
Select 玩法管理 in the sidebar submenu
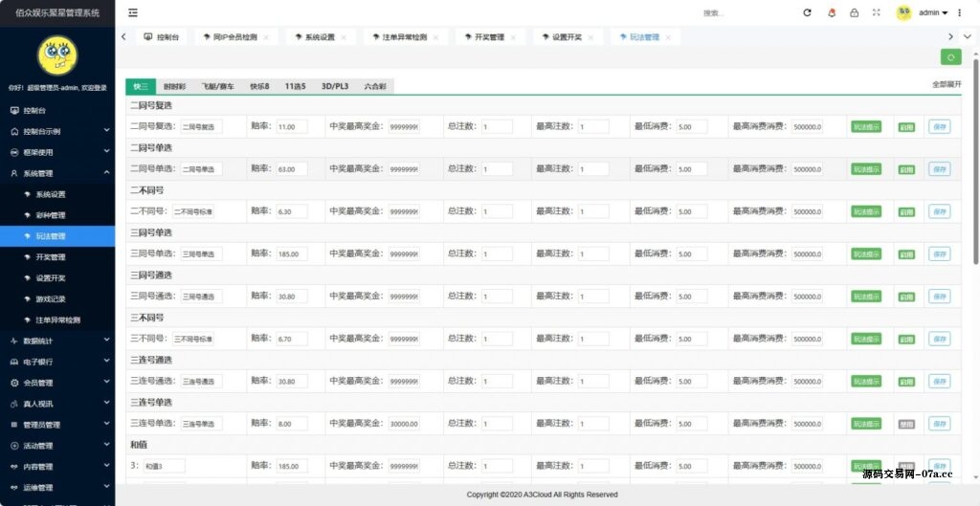point(57,236)
